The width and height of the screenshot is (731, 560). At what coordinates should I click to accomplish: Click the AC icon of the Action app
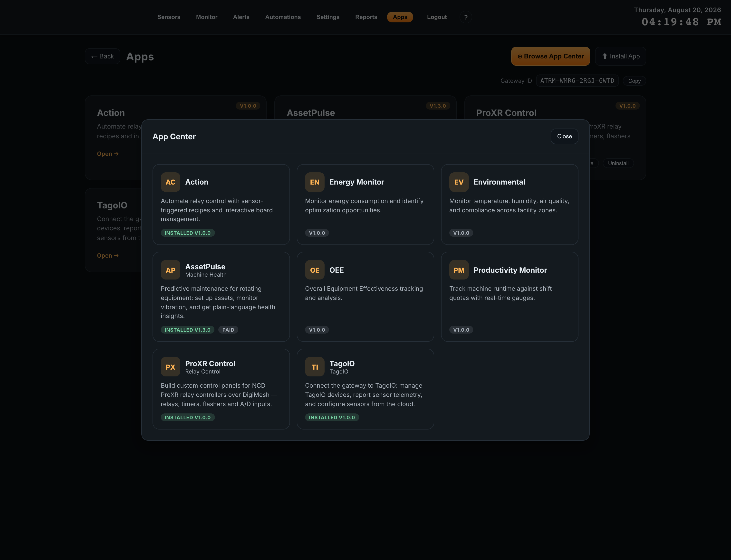(x=171, y=182)
